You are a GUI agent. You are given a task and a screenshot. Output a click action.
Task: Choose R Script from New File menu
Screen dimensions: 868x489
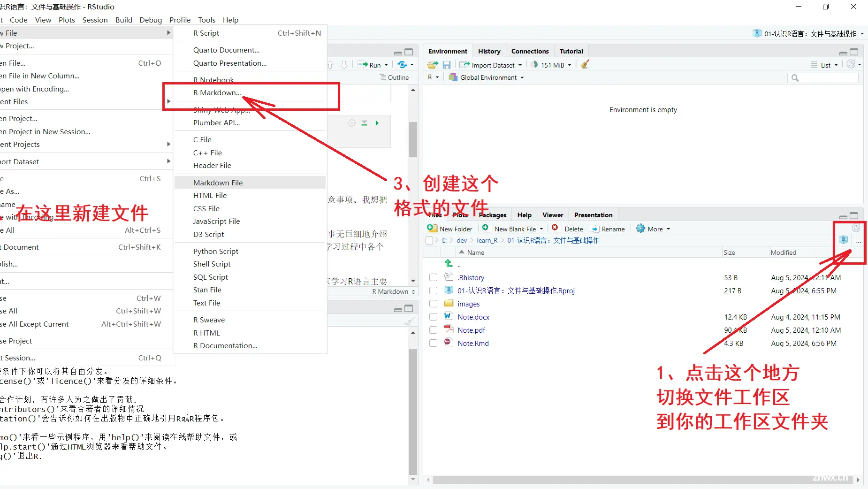(250, 33)
